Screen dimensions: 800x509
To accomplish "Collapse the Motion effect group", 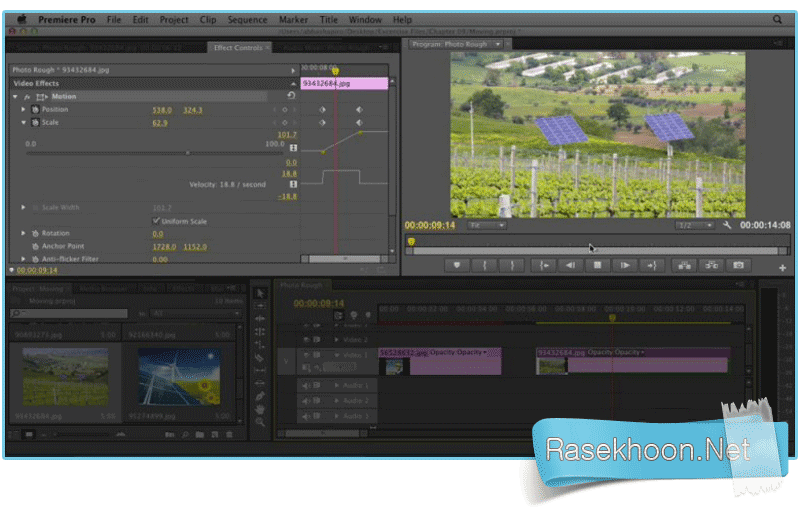I will click(15, 96).
